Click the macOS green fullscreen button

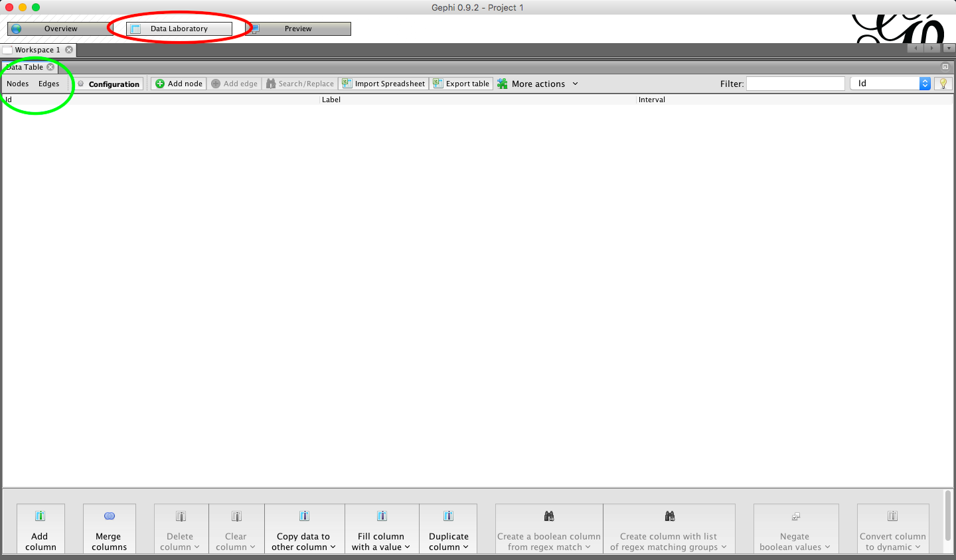point(36,7)
